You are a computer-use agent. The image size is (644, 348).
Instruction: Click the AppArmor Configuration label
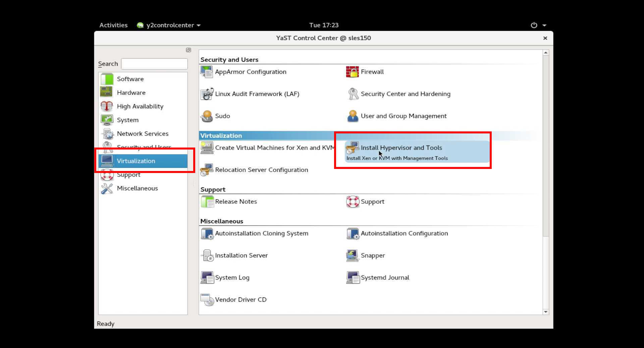tap(251, 72)
